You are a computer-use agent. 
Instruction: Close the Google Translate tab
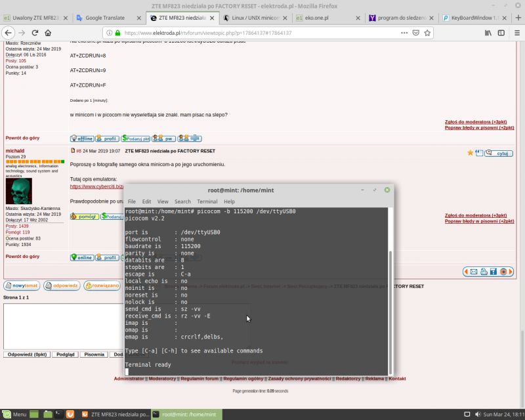139,18
